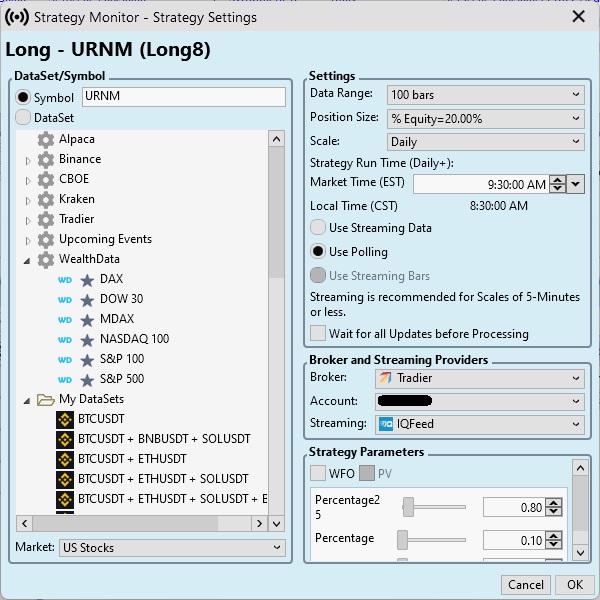Select the DataSet radio button
The height and width of the screenshot is (600, 600).
[23, 117]
